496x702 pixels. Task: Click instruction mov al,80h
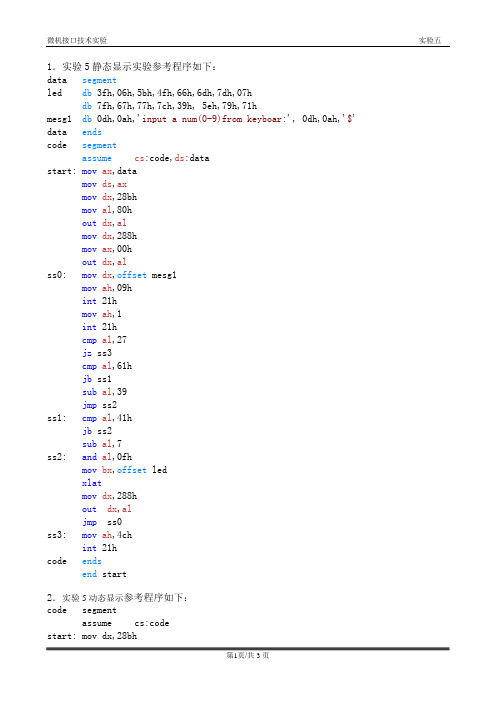click(x=107, y=210)
